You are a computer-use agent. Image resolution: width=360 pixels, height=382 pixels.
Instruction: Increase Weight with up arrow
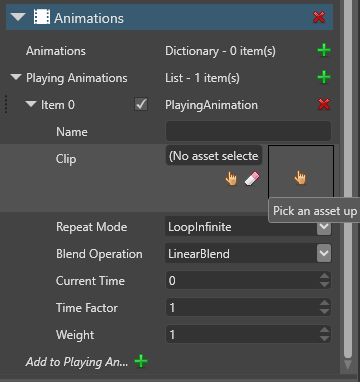pos(324,330)
